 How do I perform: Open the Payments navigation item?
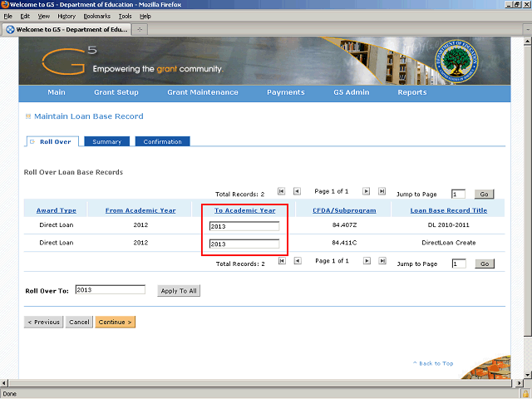286,92
